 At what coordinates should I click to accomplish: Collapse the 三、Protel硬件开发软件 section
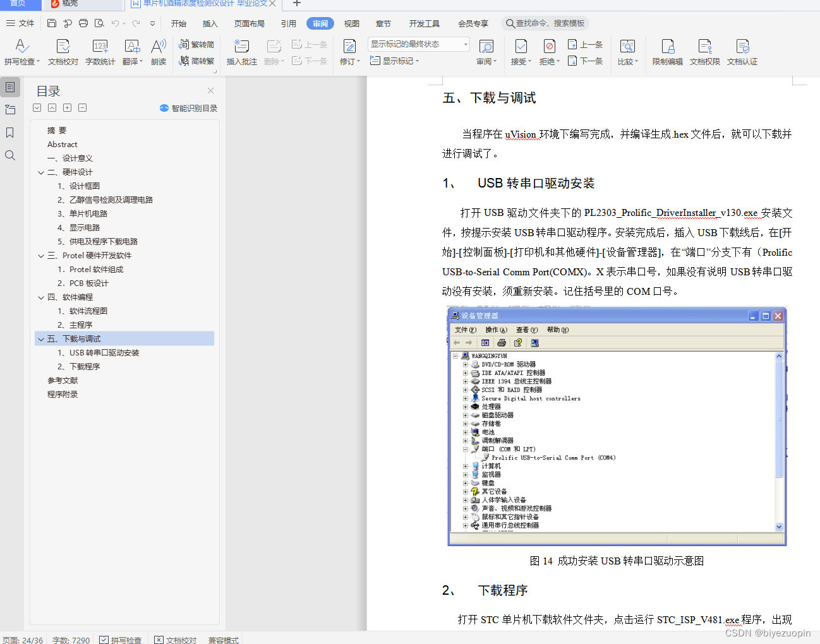[41, 256]
